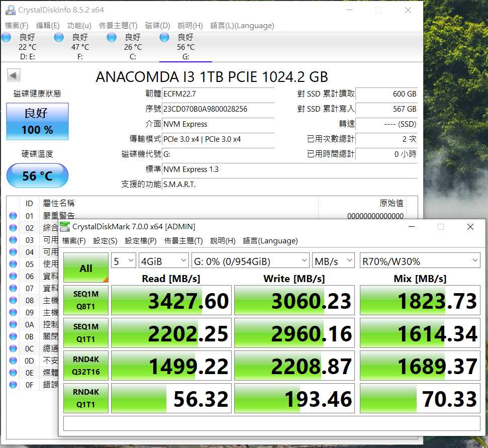Open 設定(S) menu in CrystalDiskMark
The width and height of the screenshot is (488, 448).
coord(105,241)
